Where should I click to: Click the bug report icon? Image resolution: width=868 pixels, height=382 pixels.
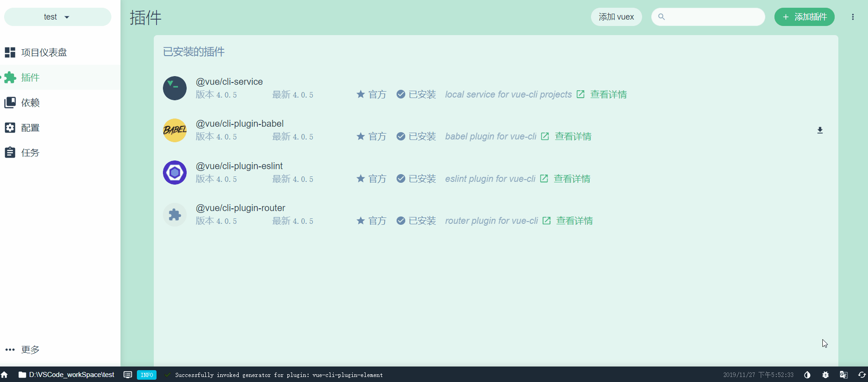826,375
